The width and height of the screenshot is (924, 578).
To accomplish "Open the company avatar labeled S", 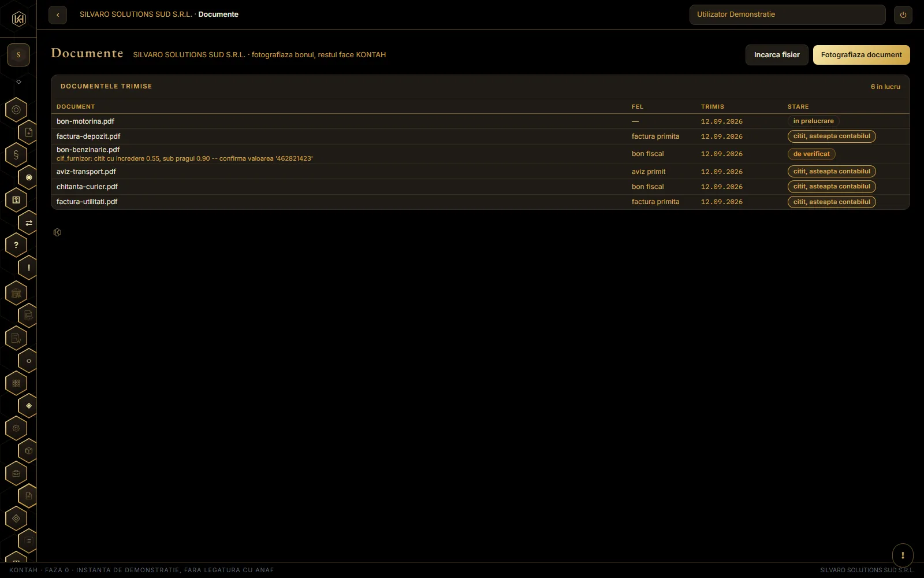I will (18, 55).
